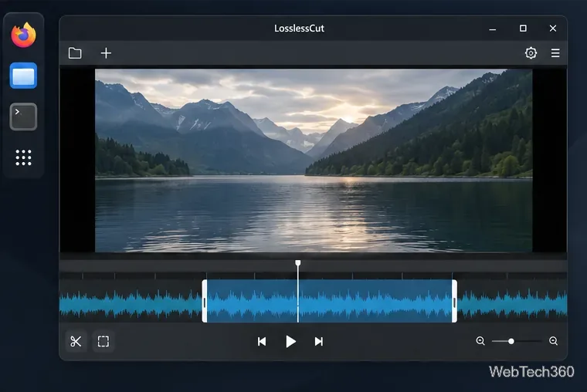Viewport: 587px width, 392px height.
Task: Select the scissors cut tool
Action: 76,341
